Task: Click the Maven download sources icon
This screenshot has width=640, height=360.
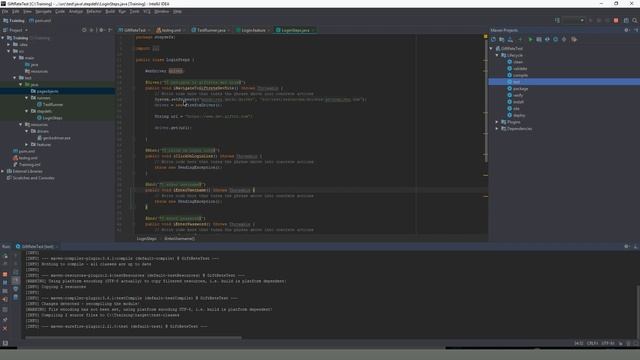Action: pos(510,40)
